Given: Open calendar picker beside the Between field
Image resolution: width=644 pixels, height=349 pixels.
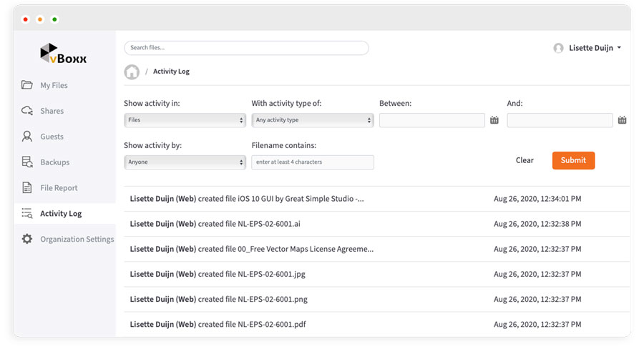Looking at the screenshot, I should [x=494, y=121].
